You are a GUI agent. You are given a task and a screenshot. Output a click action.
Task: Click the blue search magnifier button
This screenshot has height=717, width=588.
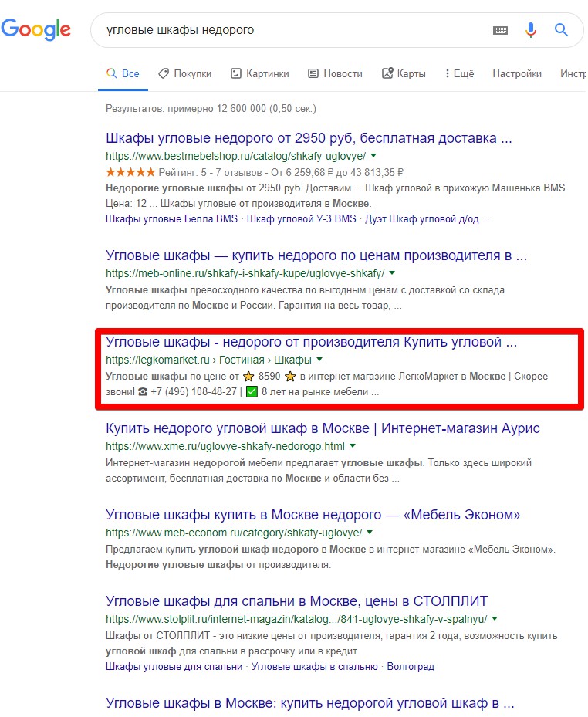pos(561,30)
